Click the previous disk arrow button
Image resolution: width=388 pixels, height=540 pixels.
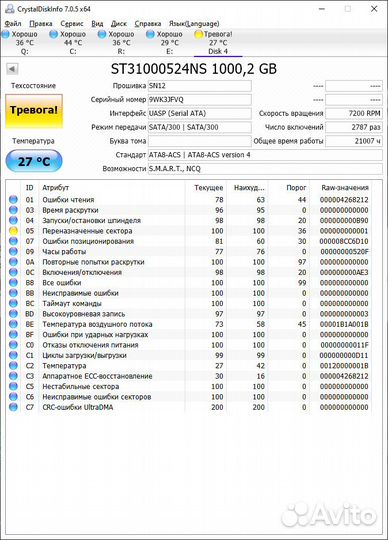tap(12, 69)
